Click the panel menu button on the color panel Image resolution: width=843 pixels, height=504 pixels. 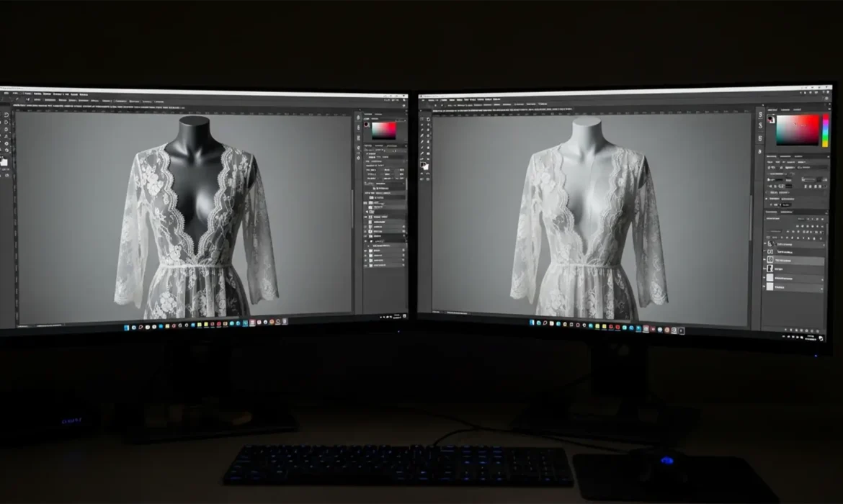(x=829, y=109)
